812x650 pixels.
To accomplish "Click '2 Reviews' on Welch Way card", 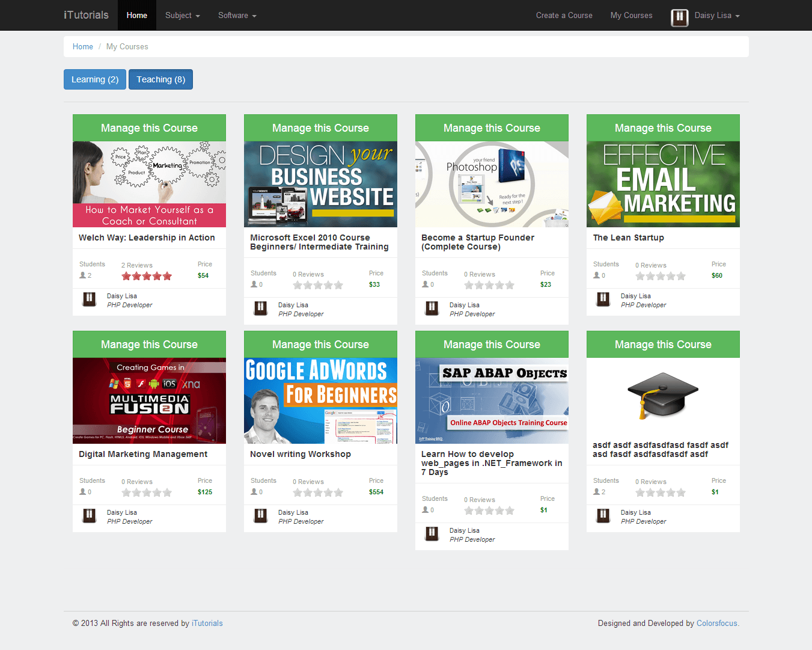I will [x=137, y=265].
